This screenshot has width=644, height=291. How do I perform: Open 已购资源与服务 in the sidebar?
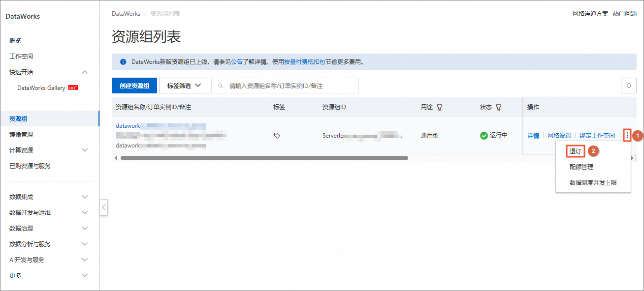pyautogui.click(x=30, y=166)
